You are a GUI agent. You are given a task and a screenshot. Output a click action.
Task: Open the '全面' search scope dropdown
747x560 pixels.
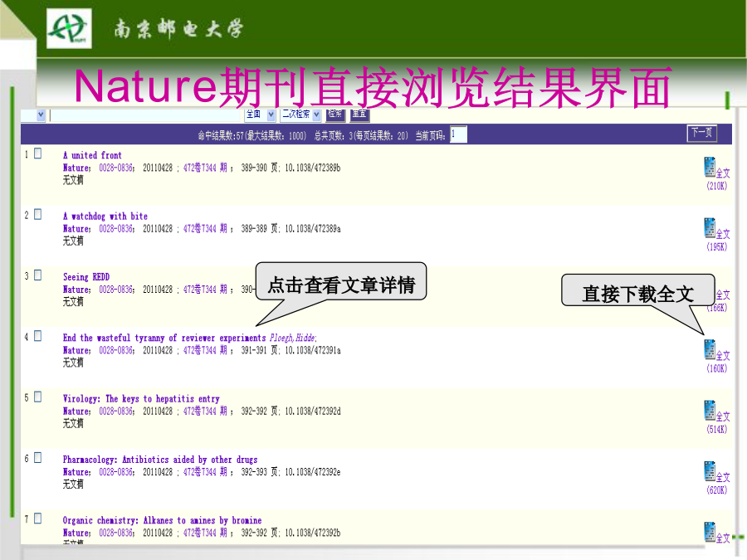(x=260, y=114)
